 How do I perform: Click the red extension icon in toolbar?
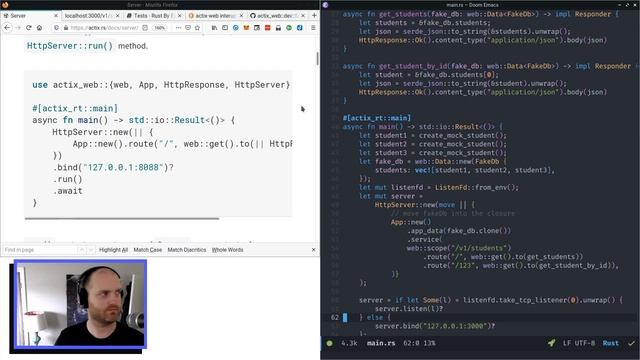(267, 28)
